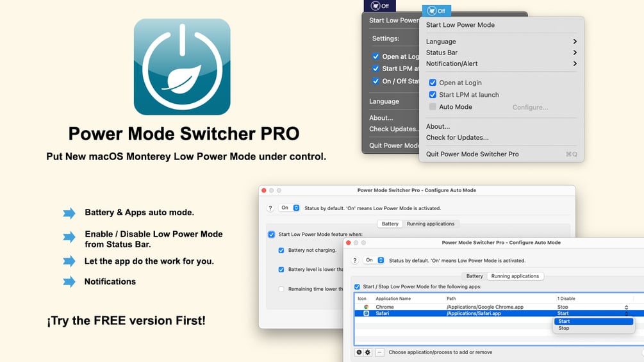This screenshot has width=644, height=362.
Task: Click the Chrome icon in the apps table
Action: pos(366,307)
